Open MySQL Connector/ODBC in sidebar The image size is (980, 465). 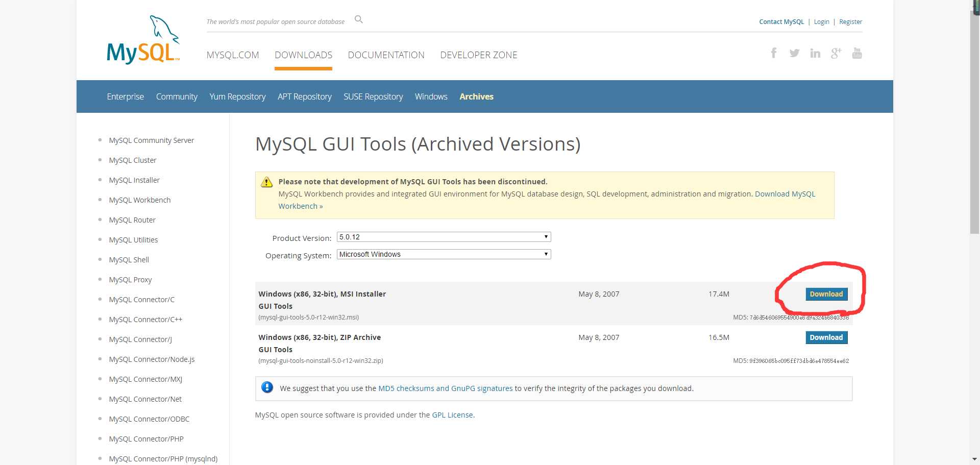pyautogui.click(x=149, y=419)
